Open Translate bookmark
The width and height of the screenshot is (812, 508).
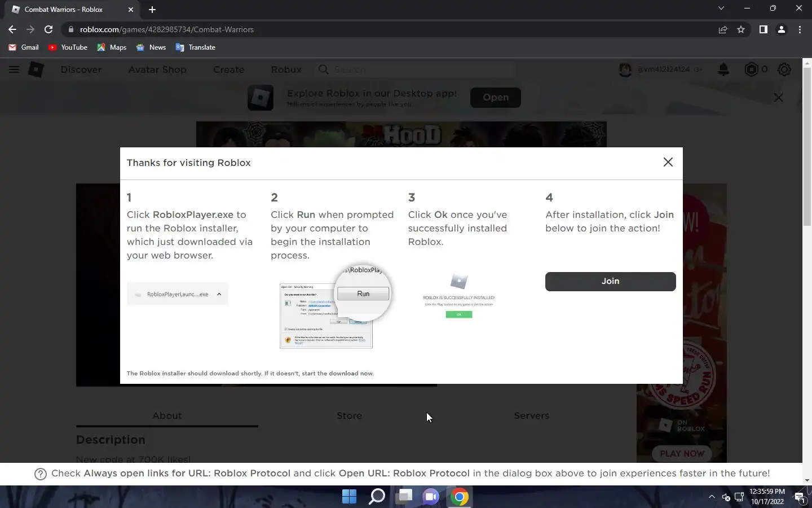(x=196, y=47)
